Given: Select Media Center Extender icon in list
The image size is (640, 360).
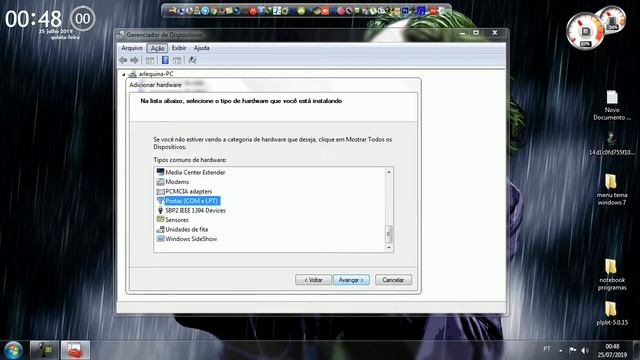Looking at the screenshot, I should coord(160,172).
